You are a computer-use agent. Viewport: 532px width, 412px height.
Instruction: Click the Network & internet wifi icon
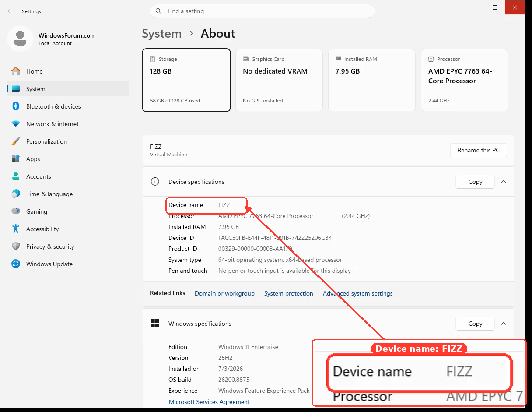(x=16, y=124)
